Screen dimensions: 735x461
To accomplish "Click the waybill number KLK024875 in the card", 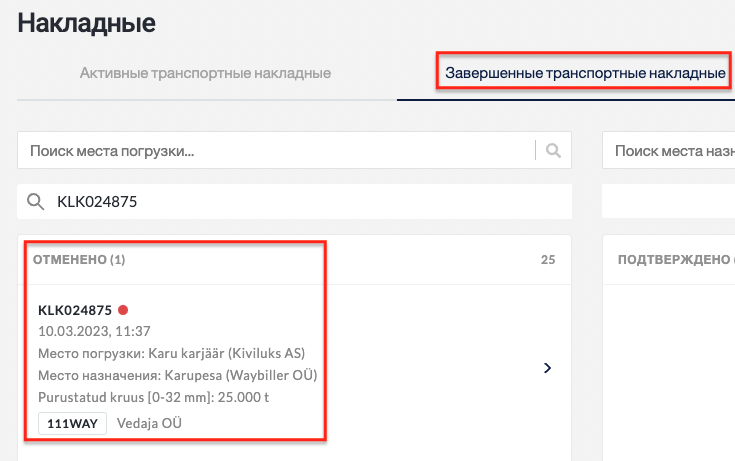I will coord(75,310).
